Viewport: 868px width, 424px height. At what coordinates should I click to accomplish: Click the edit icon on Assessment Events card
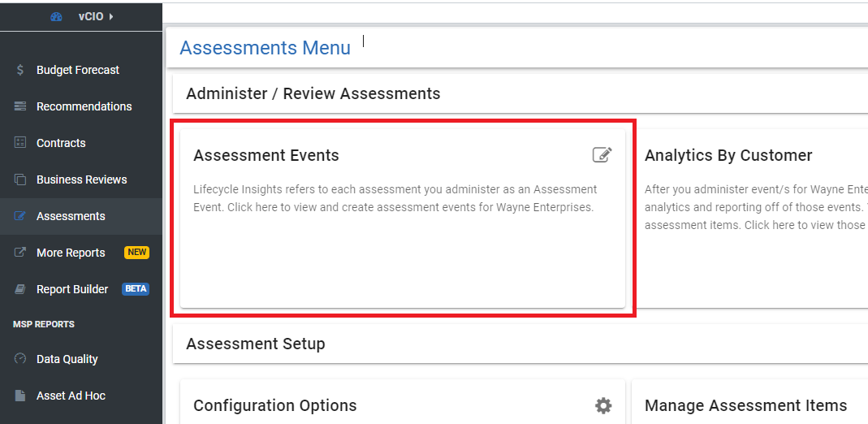point(602,155)
